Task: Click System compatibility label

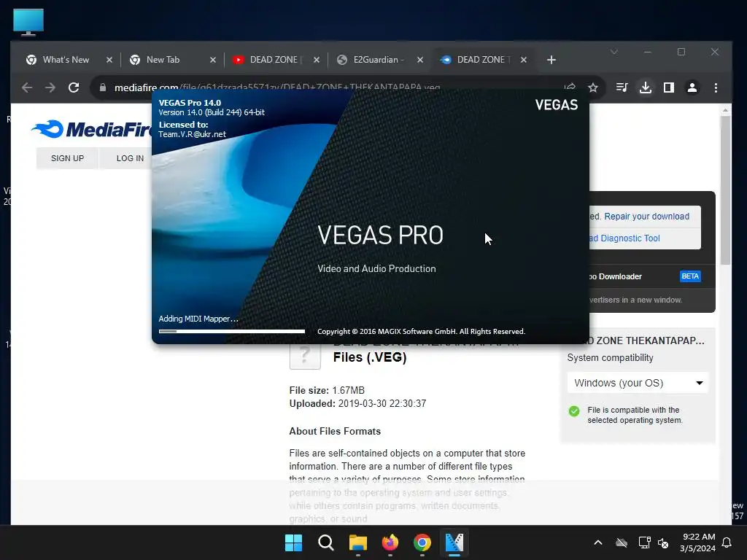Action: pyautogui.click(x=610, y=358)
